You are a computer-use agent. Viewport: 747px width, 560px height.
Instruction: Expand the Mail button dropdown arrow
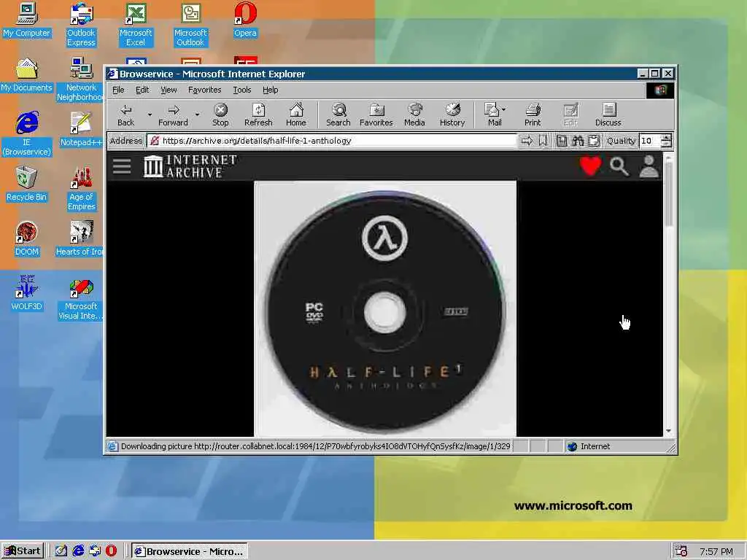(504, 109)
